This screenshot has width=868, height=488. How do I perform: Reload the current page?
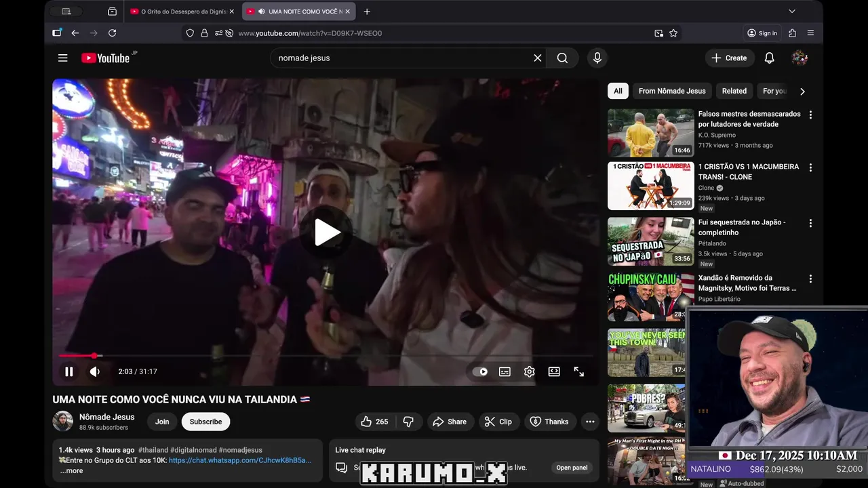tap(113, 33)
